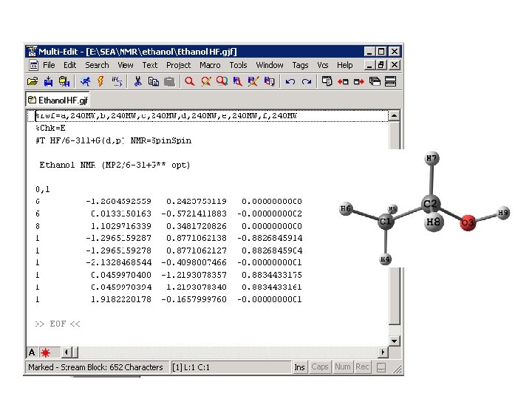
Task: Click the red star icon at bottom left
Action: [46, 352]
